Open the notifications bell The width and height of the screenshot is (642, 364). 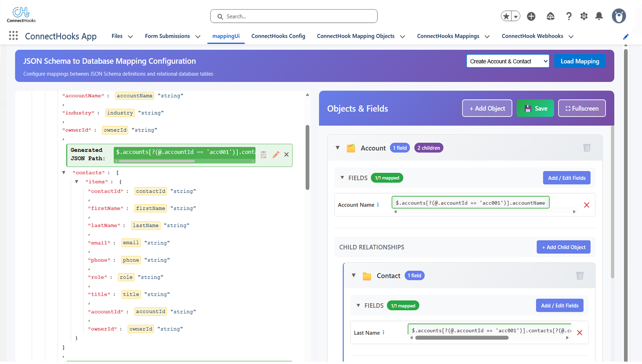(x=599, y=16)
